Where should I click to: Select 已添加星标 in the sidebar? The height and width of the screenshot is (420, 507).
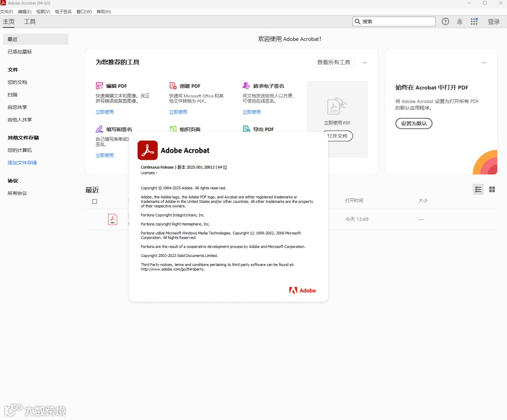tap(20, 52)
